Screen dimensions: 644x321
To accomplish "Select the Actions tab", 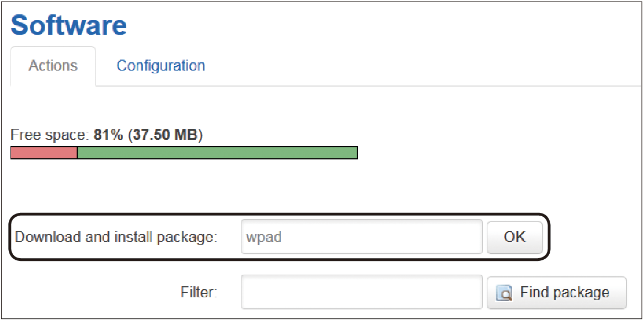I will (53, 66).
